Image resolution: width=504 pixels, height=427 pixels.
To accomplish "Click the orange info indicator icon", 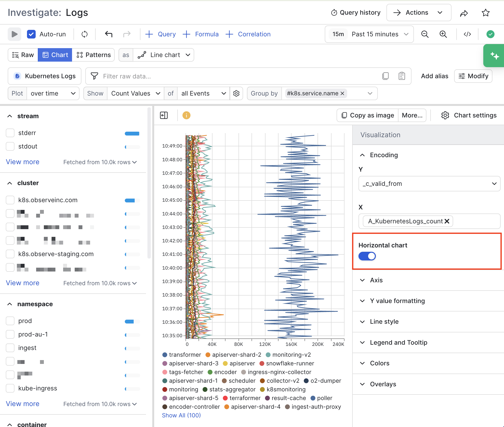I will (186, 115).
